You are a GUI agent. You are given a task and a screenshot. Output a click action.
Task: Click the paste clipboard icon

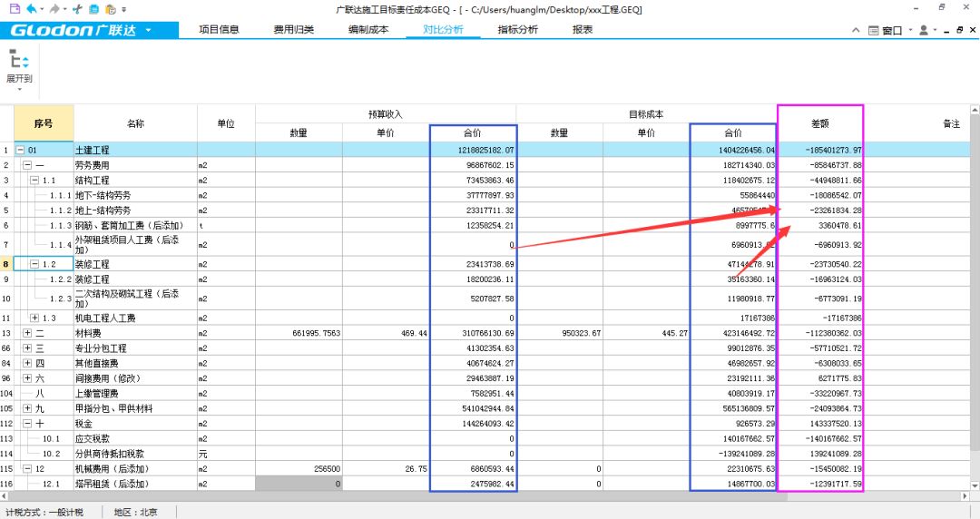tap(110, 9)
